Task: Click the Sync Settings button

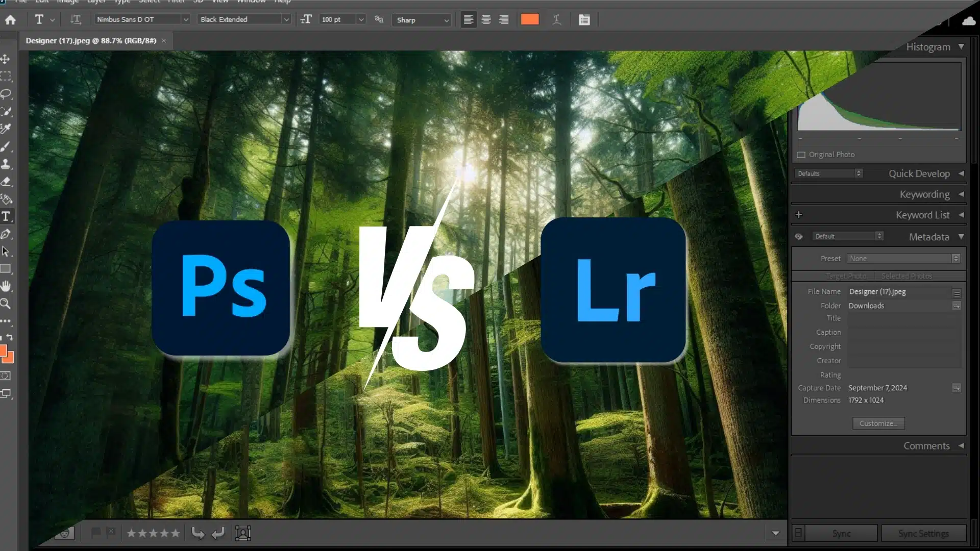Action: click(923, 533)
